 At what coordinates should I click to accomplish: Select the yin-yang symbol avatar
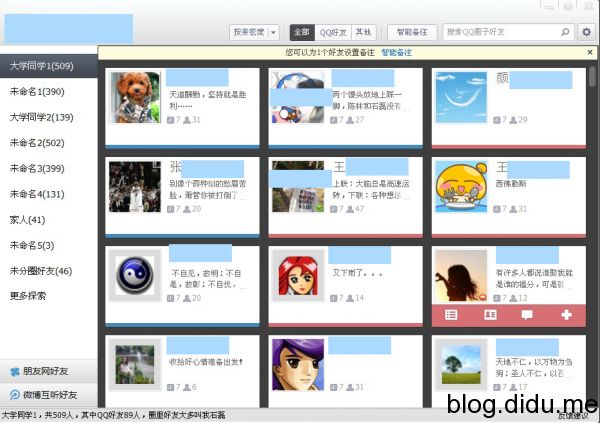(135, 275)
